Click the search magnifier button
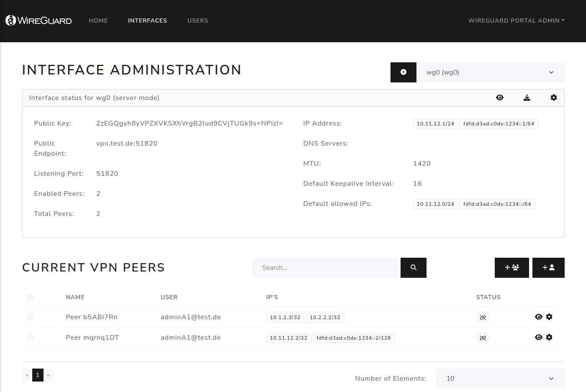 tap(414, 267)
